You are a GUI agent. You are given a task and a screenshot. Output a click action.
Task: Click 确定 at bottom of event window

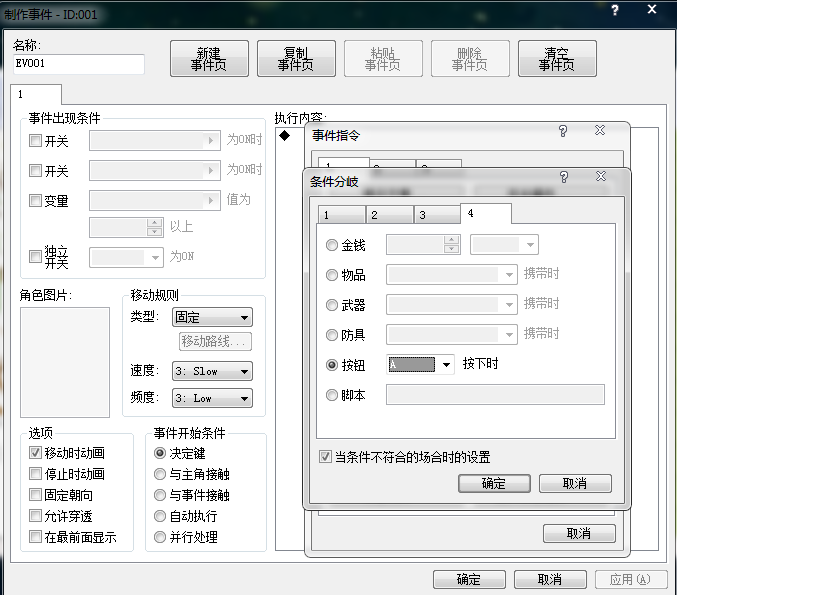coord(469,579)
